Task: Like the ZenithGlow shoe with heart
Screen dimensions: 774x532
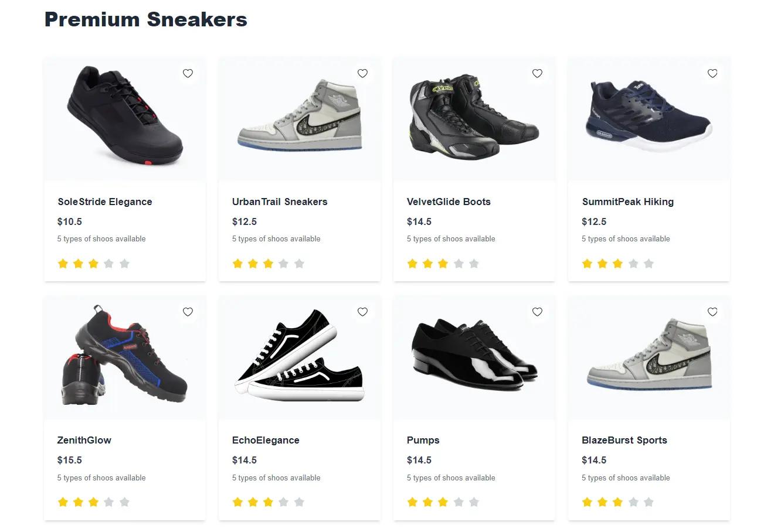Action: coord(188,312)
